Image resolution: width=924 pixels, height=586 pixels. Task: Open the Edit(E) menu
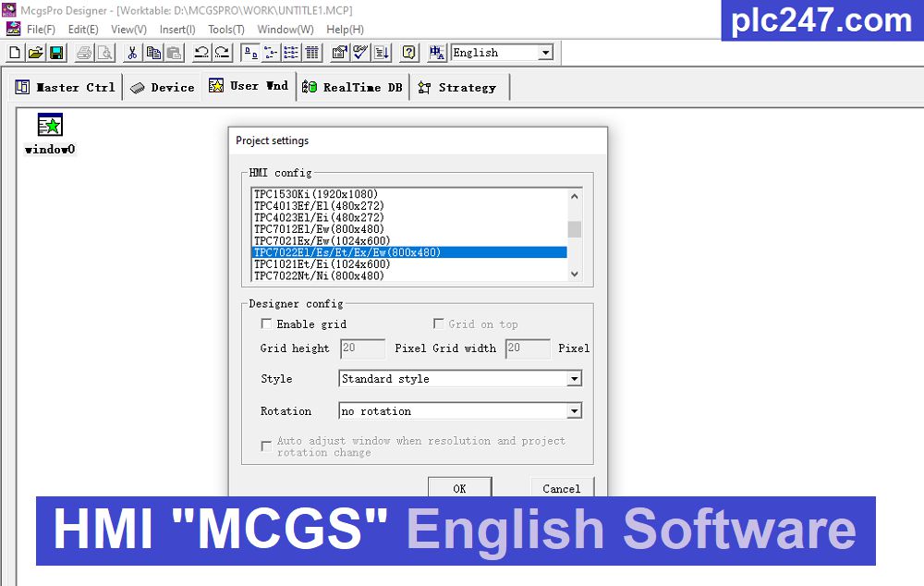click(83, 30)
